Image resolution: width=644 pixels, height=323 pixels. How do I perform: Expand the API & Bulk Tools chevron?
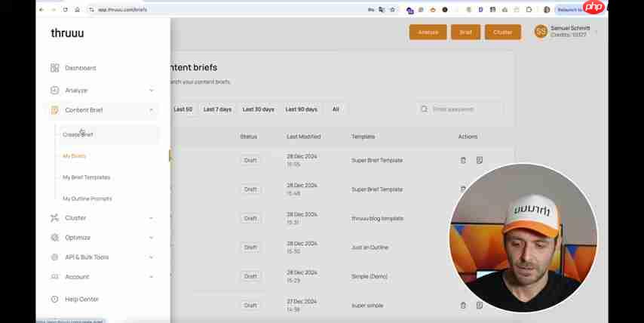151,257
